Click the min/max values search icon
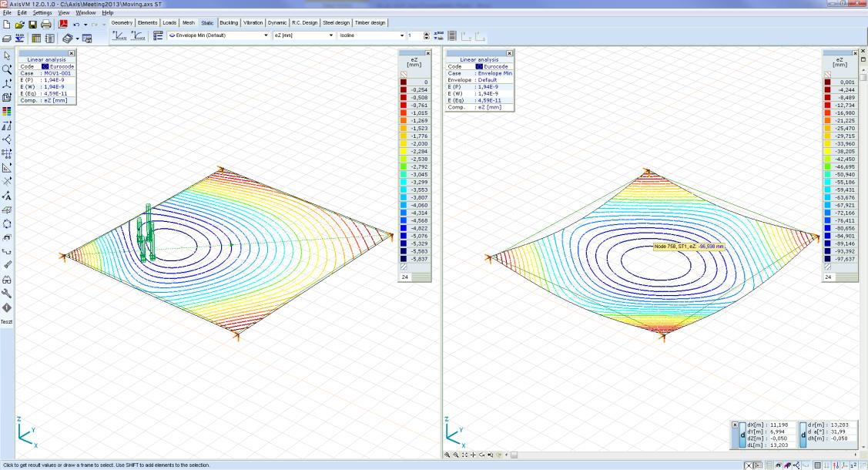868x470 pixels. (x=438, y=35)
